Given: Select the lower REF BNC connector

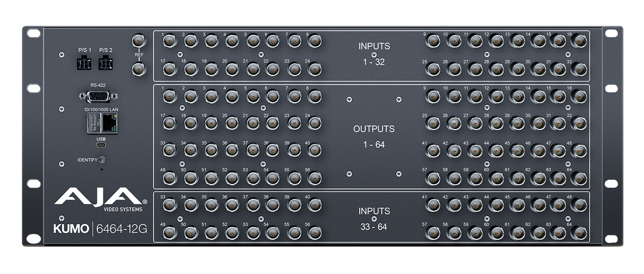Looking at the screenshot, I should click(x=139, y=69).
